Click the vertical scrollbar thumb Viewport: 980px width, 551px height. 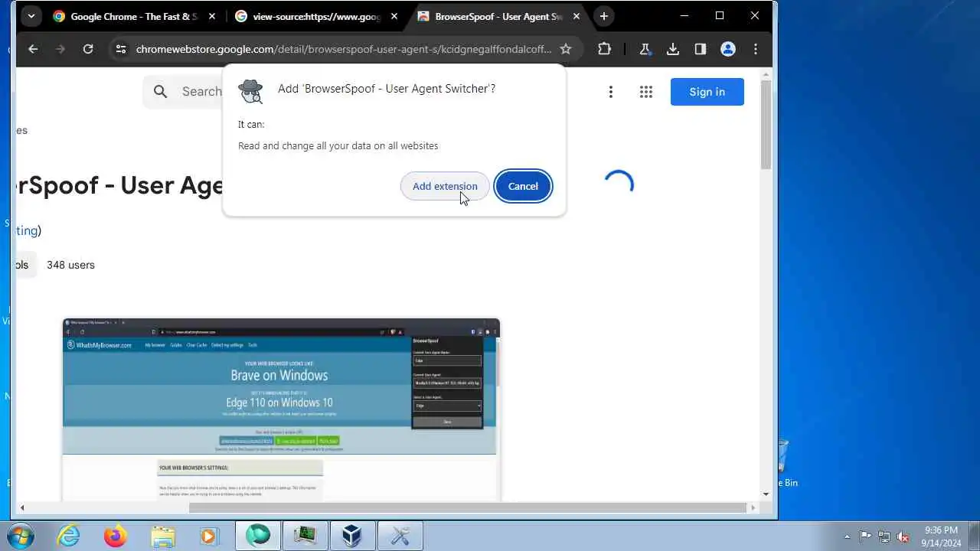point(766,125)
